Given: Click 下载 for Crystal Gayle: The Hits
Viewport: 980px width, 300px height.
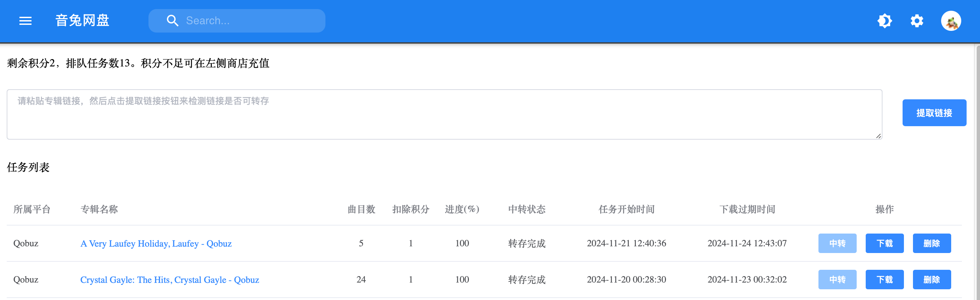Looking at the screenshot, I should point(884,280).
